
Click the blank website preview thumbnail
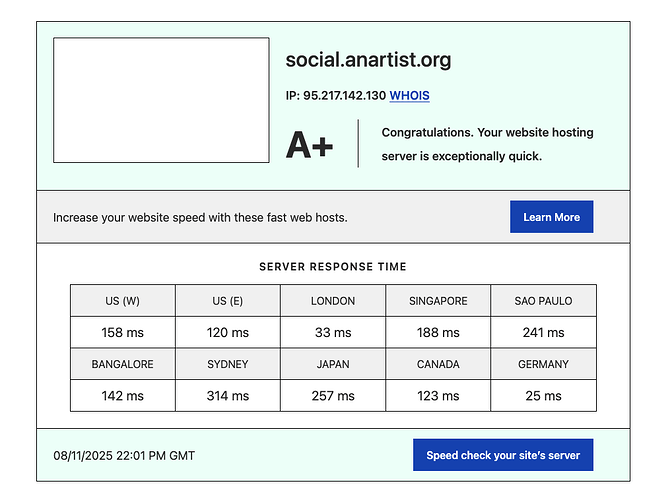tap(161, 100)
